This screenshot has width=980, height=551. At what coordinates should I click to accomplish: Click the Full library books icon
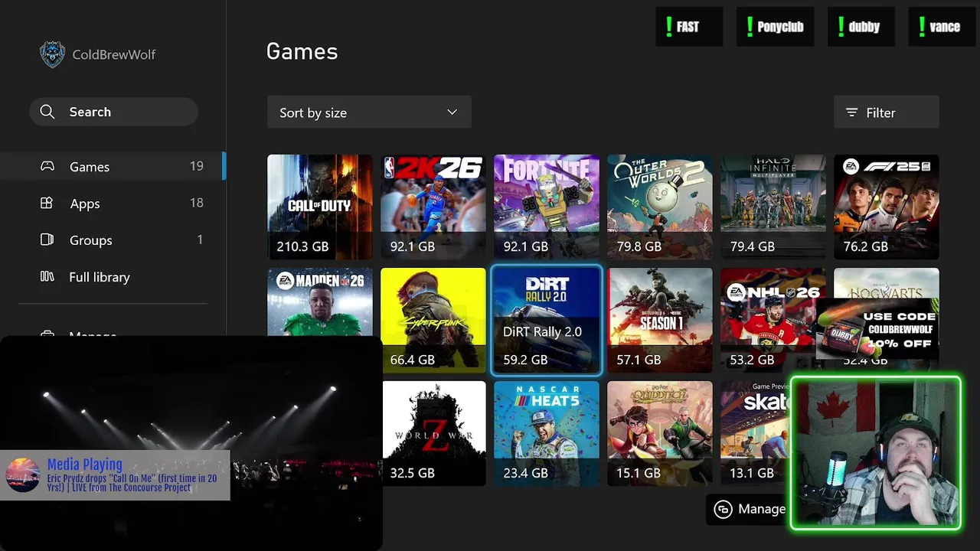[x=47, y=276]
